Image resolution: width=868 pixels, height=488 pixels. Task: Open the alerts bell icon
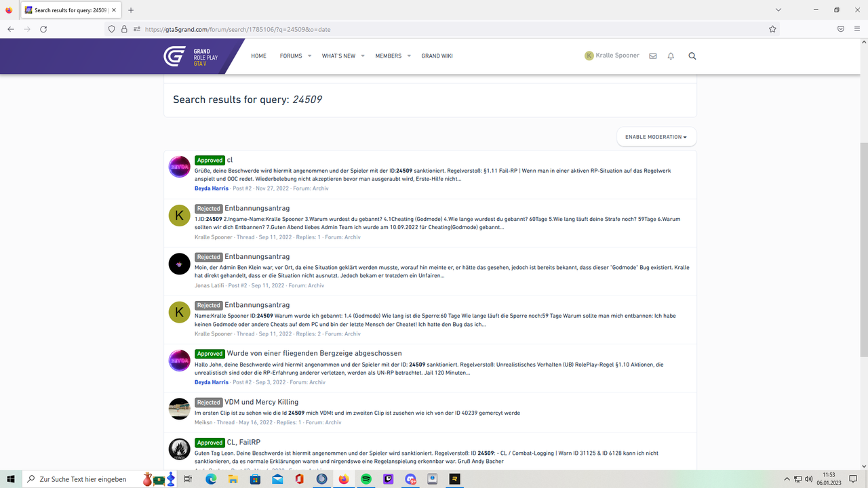[x=671, y=56]
